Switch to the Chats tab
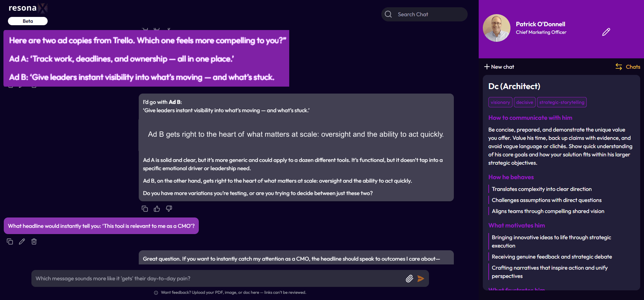Viewport: 644px width, 300px height. 633,67
